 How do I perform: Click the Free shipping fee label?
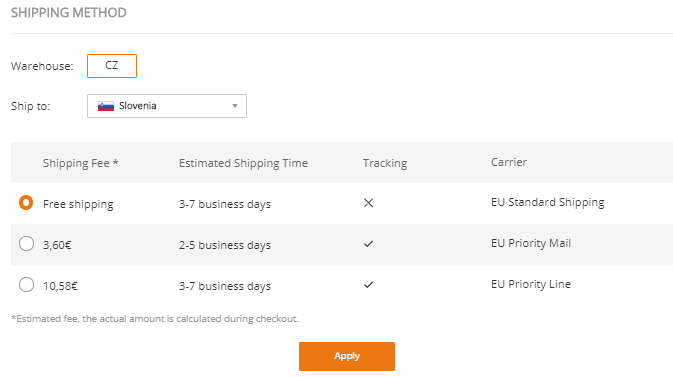tap(78, 204)
